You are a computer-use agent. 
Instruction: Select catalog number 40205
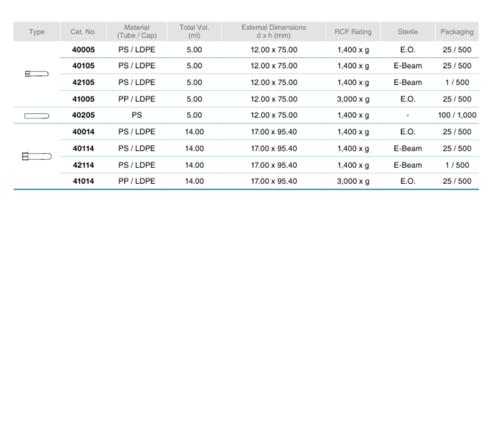(x=83, y=115)
